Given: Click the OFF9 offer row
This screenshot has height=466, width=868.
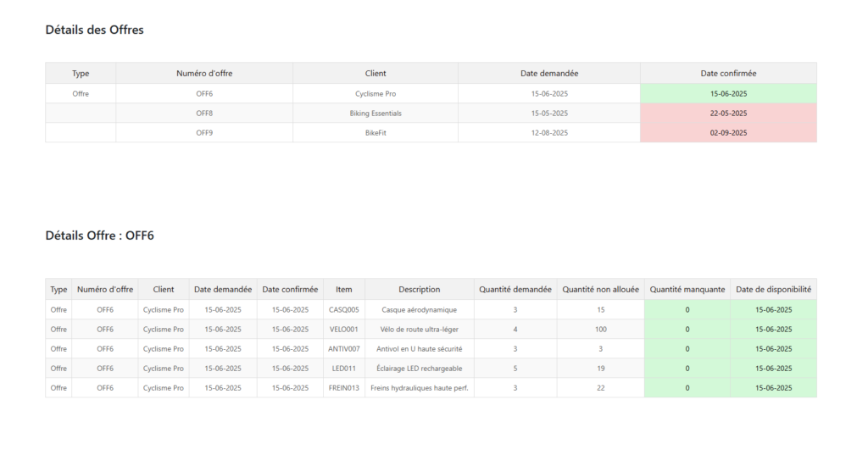Looking at the screenshot, I should (204, 132).
